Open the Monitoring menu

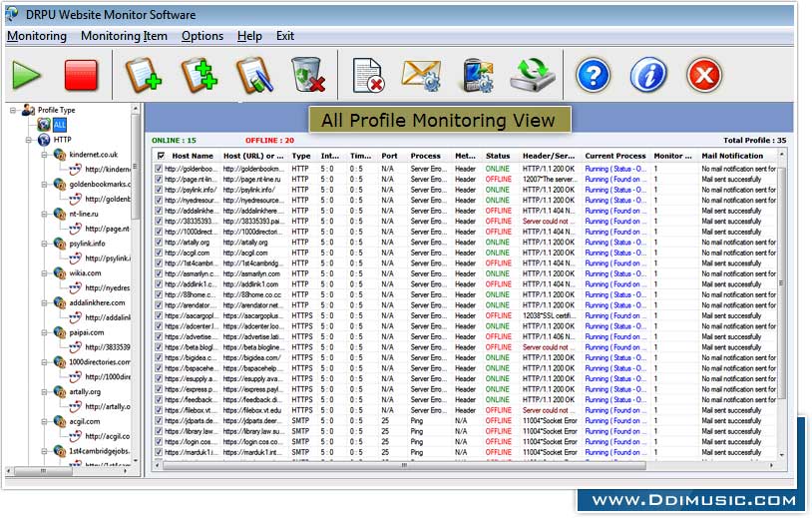[x=37, y=36]
